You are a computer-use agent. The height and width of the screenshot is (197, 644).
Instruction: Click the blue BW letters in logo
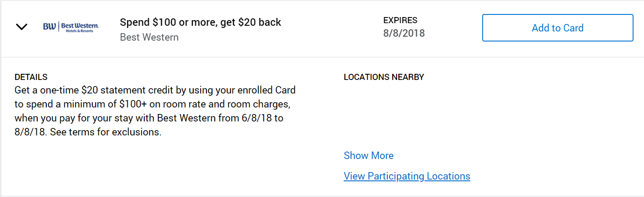(49, 27)
